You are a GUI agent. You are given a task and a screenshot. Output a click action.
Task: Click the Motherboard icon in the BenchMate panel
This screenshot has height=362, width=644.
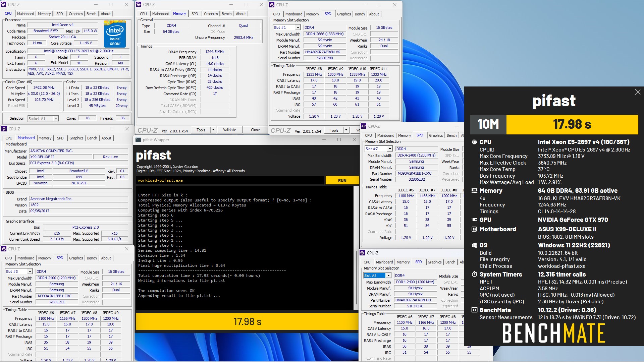click(x=474, y=229)
